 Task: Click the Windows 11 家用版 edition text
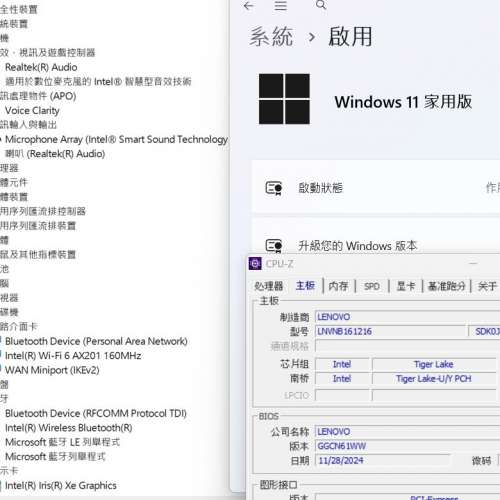click(x=403, y=102)
